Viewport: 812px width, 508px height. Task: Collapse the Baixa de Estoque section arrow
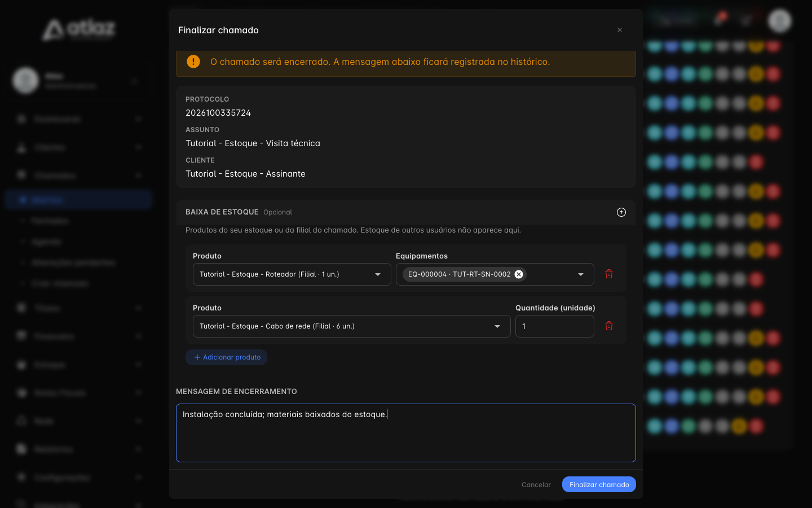coord(621,212)
